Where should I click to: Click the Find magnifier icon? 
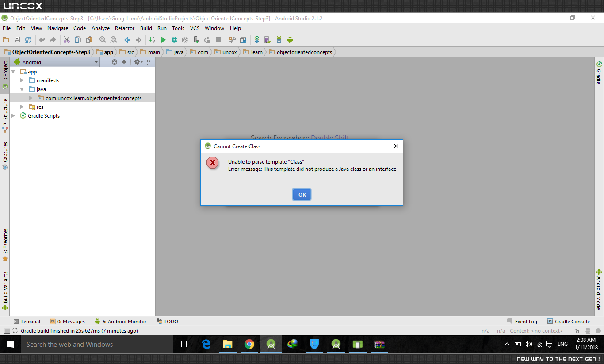(103, 40)
